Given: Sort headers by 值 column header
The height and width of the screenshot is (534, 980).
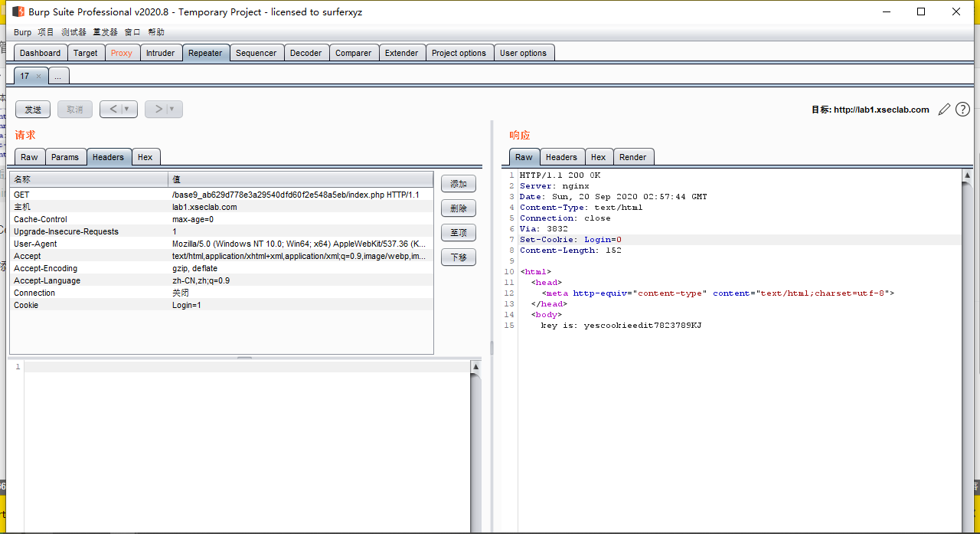Looking at the screenshot, I should tap(301, 179).
